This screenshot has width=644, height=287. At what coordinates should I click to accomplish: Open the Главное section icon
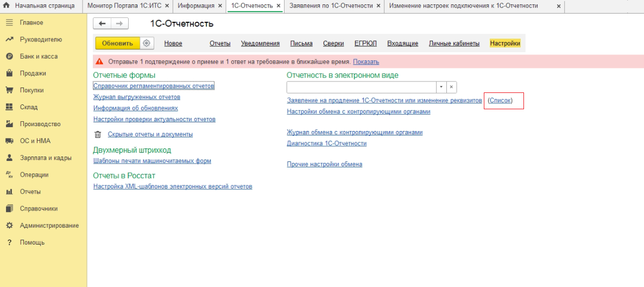click(x=9, y=23)
